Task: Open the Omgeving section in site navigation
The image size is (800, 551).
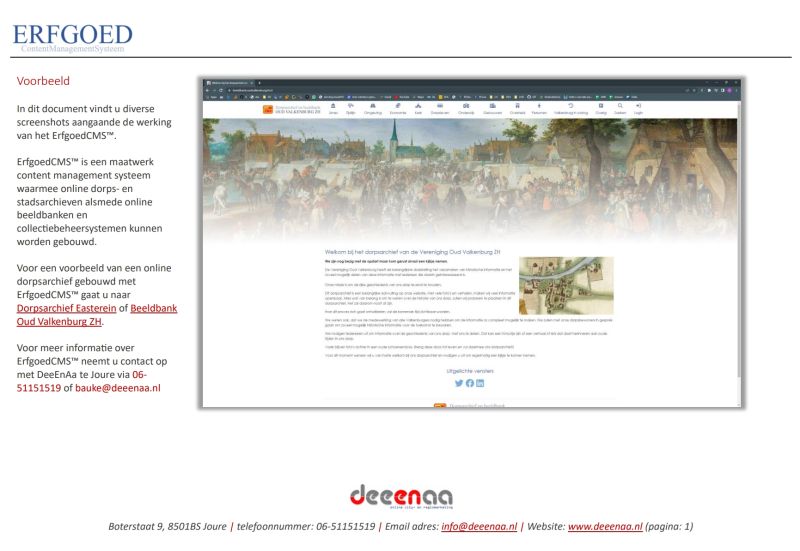Action: tap(372, 109)
